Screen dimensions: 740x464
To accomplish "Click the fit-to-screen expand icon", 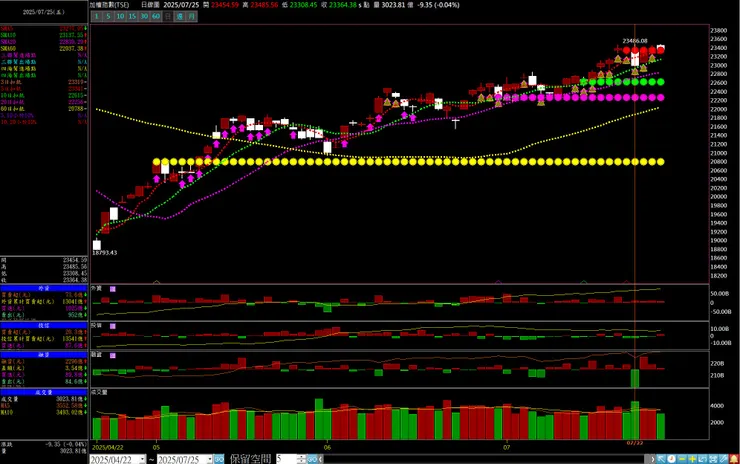I will coord(713,459).
